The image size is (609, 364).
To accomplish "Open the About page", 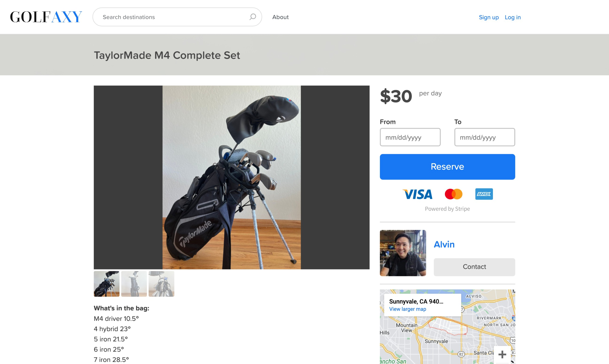I will 280,17.
